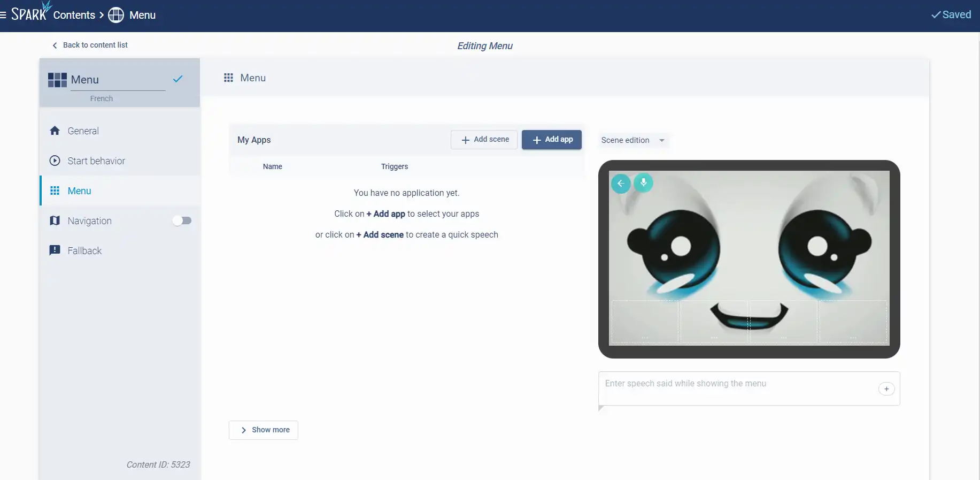
Task: Enable the Navigation toggle switch
Action: [182, 220]
